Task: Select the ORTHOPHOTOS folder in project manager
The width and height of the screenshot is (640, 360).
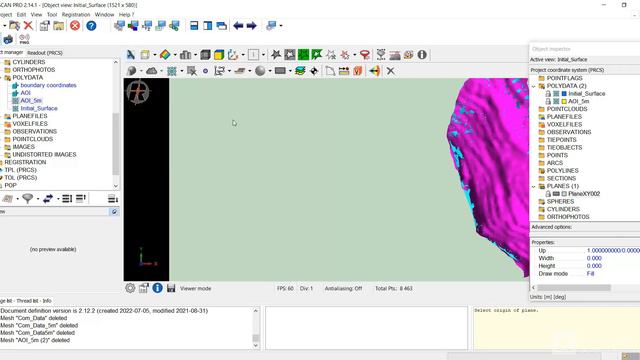Action: 33,70
